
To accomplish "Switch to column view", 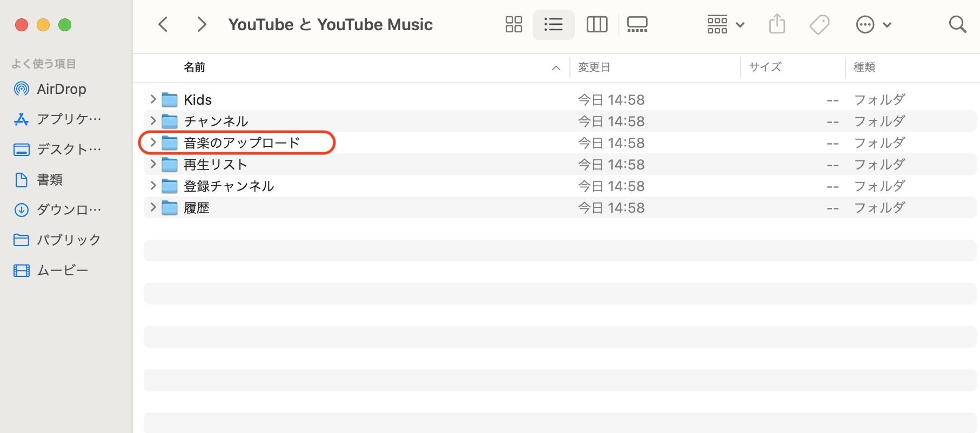I will tap(597, 24).
